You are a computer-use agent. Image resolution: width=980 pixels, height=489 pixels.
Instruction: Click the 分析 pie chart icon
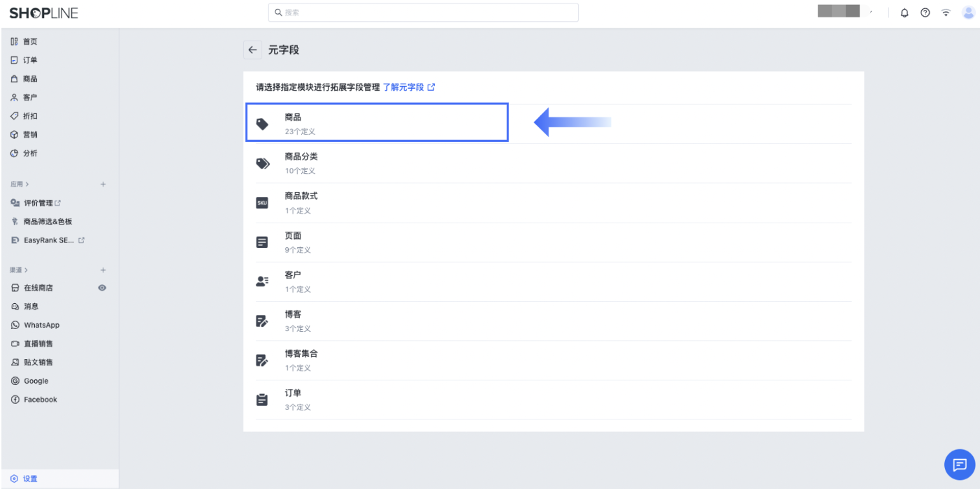(x=15, y=153)
